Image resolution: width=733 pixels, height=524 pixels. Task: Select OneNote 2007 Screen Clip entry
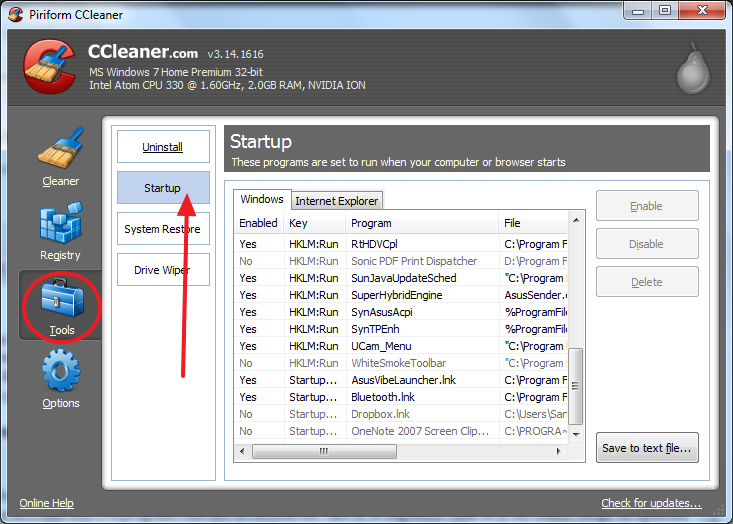pos(401,431)
